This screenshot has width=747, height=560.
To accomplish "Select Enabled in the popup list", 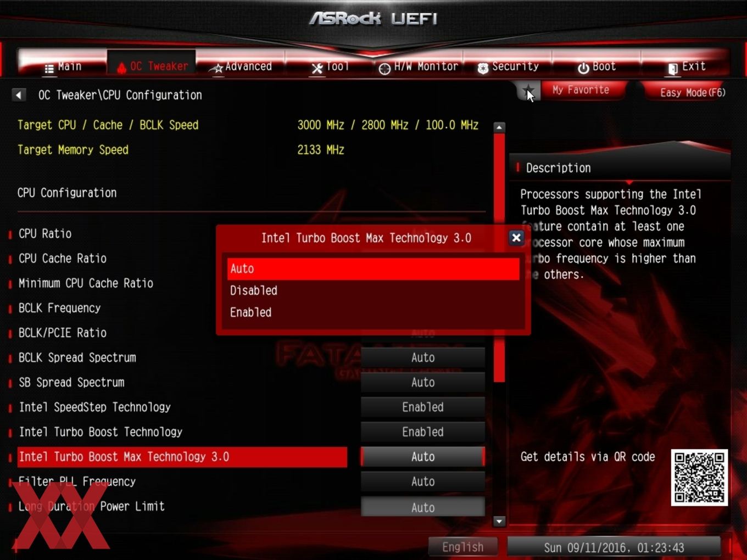I will [x=374, y=312].
